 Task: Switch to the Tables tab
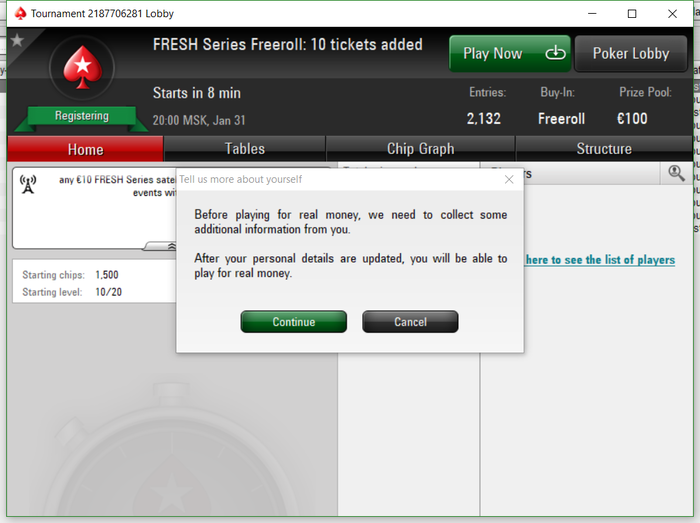tap(245, 149)
